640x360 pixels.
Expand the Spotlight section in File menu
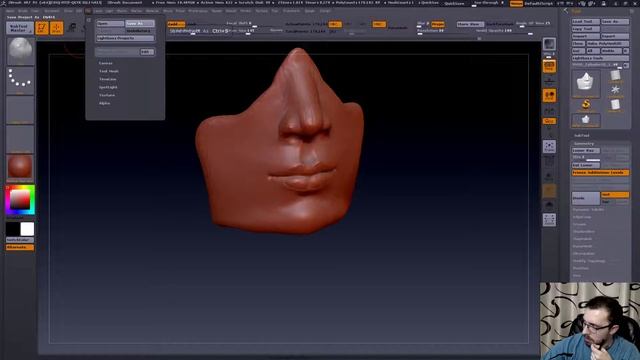pyautogui.click(x=108, y=87)
